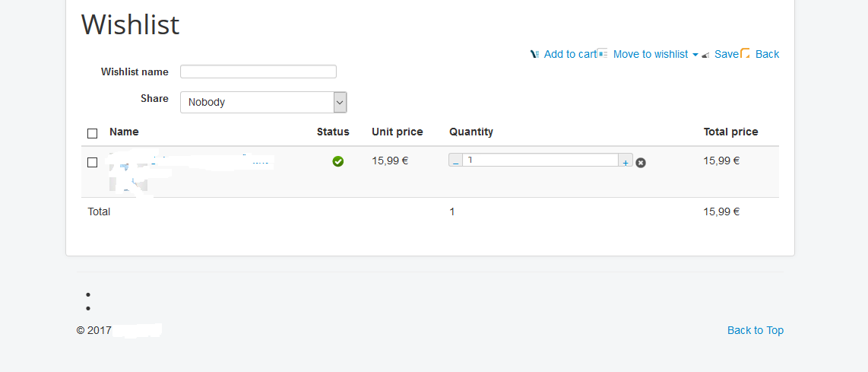Check the wishlist item row checkbox
This screenshot has height=372, width=868.
(x=93, y=162)
